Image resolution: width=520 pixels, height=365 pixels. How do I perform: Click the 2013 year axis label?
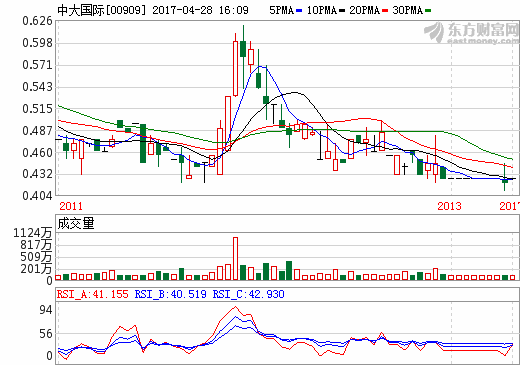[449, 206]
